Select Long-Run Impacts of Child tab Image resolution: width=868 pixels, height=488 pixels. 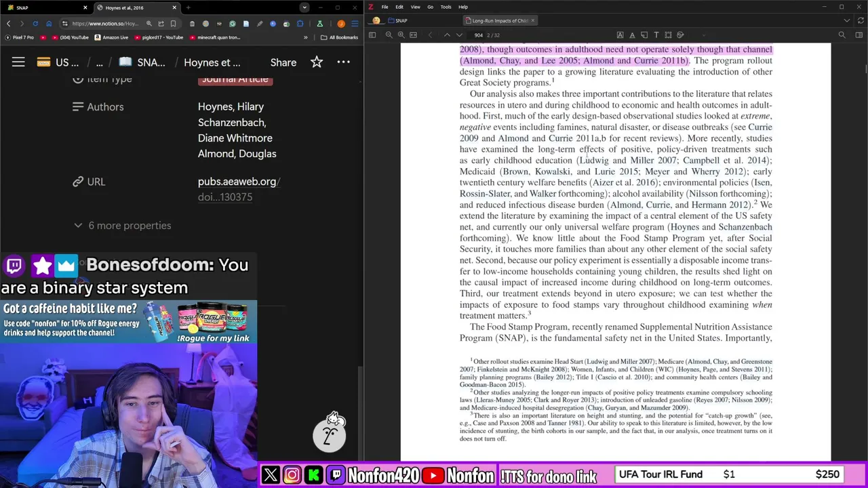[x=500, y=20]
